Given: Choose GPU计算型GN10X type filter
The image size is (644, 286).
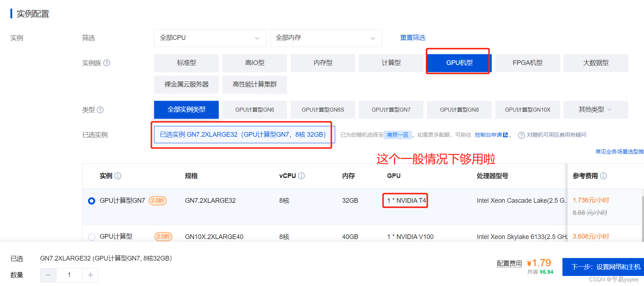Looking at the screenshot, I should [x=528, y=110].
